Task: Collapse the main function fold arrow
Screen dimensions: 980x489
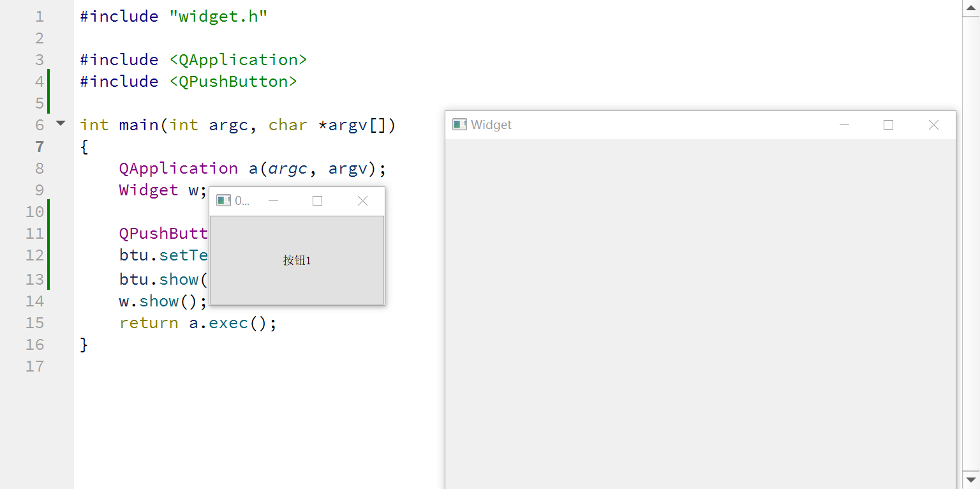Action: point(61,123)
